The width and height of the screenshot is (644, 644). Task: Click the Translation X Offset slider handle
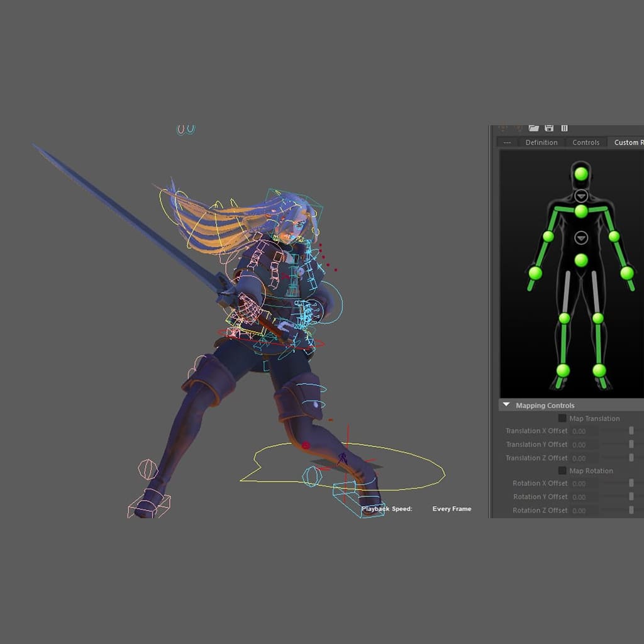coord(631,431)
